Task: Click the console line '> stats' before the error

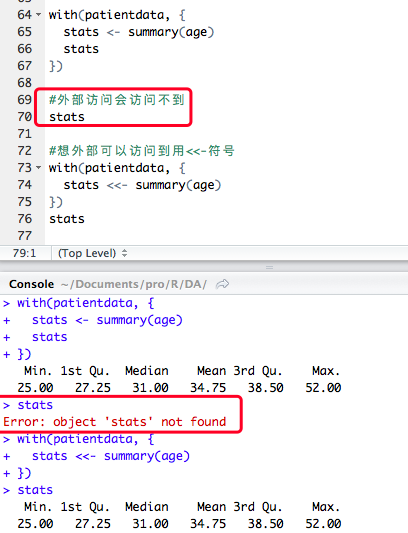Action: tap(28, 405)
